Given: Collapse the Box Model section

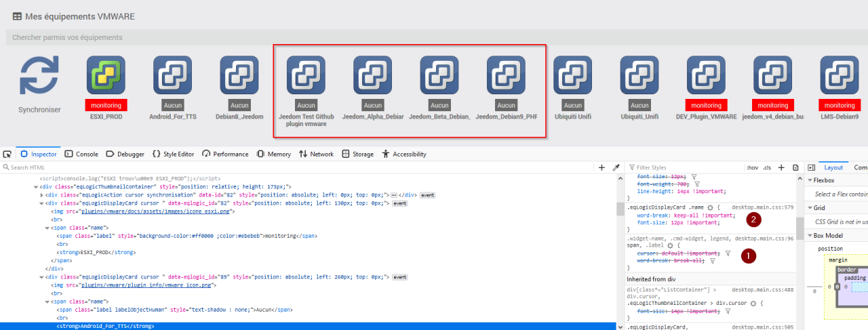Looking at the screenshot, I should tap(810, 235).
